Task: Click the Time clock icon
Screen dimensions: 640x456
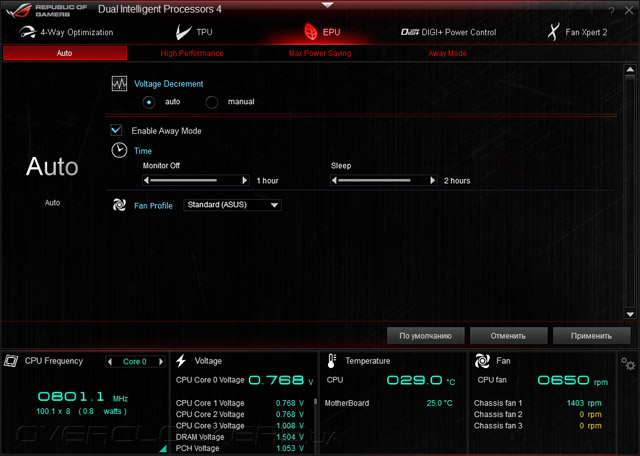Action: point(119,150)
